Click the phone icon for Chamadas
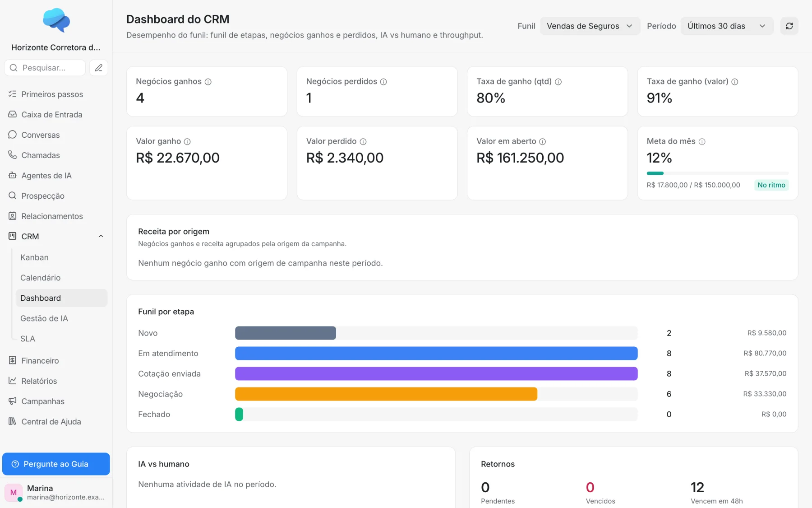Viewport: 812px width, 508px height. (13, 155)
